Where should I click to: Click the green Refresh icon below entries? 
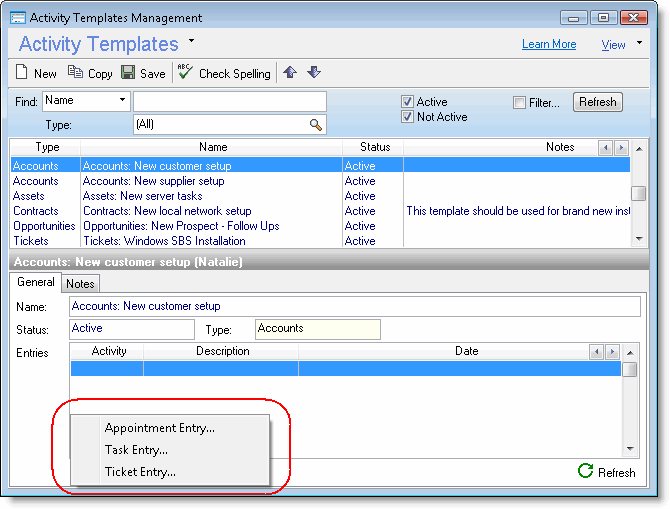tap(585, 472)
